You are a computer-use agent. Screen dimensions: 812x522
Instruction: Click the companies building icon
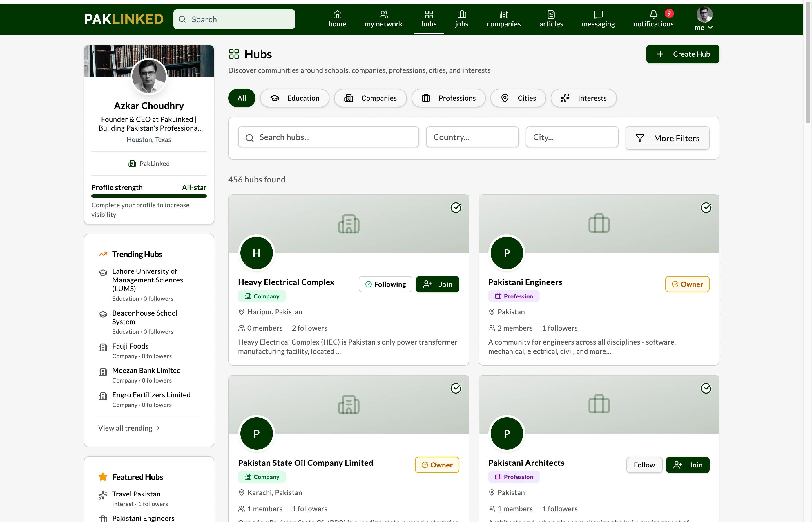pos(504,14)
